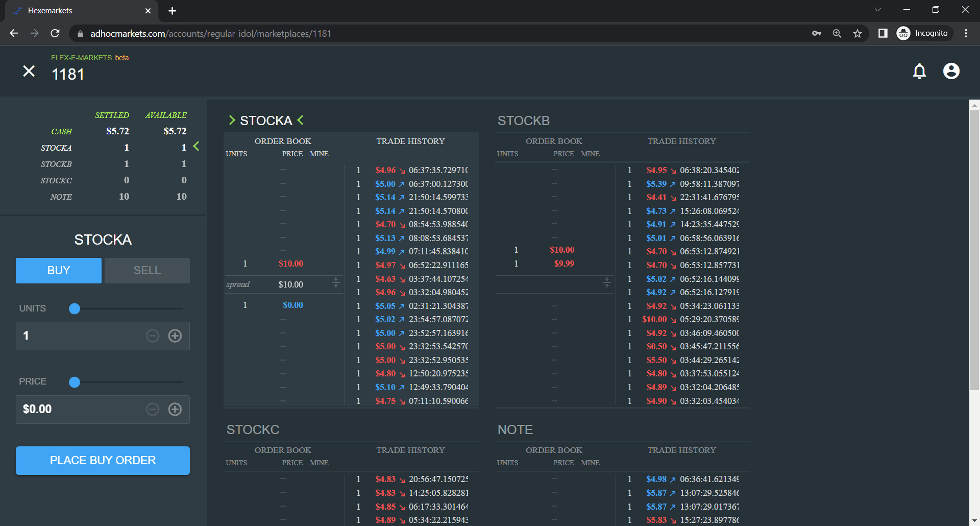Click the green arrow beside STOCKA holdings
The image size is (980, 526).
(196, 147)
